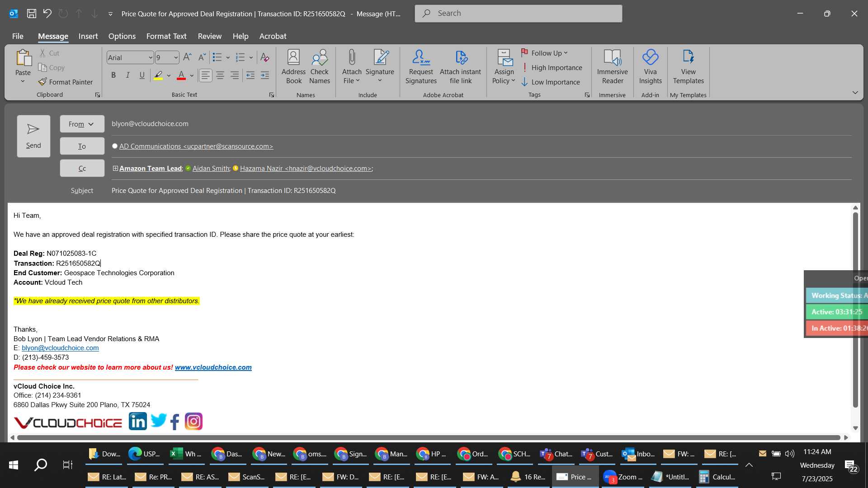The height and width of the screenshot is (488, 868).
Task: Click the Search box in title bar
Action: coord(518,14)
